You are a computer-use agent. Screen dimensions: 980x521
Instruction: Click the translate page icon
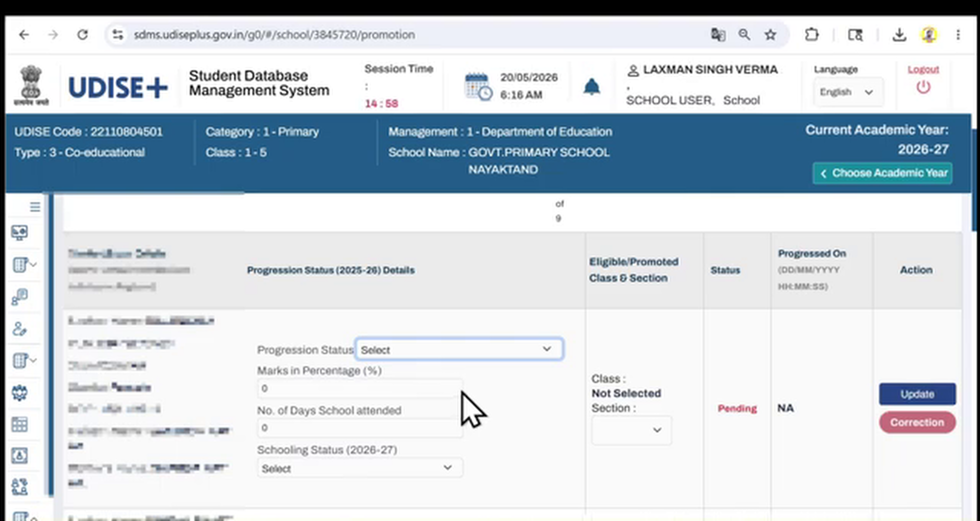718,35
